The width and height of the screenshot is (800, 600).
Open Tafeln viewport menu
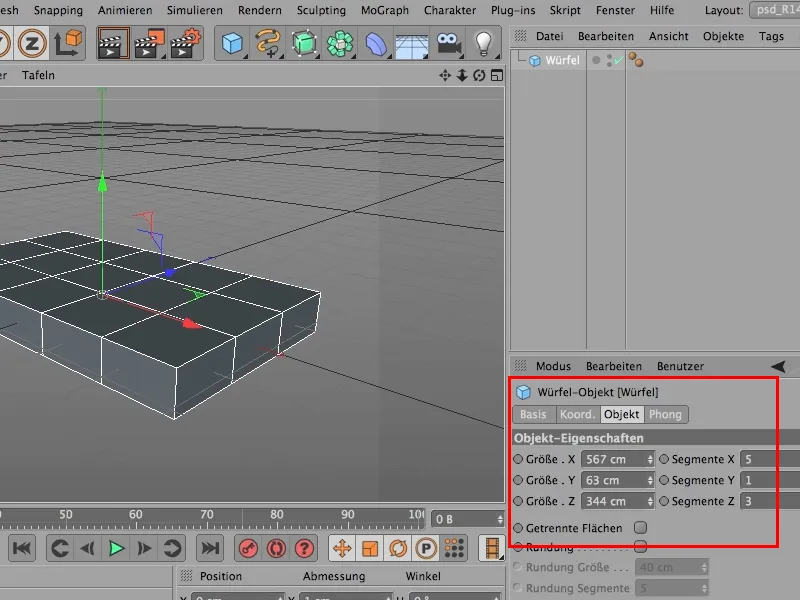pos(38,75)
